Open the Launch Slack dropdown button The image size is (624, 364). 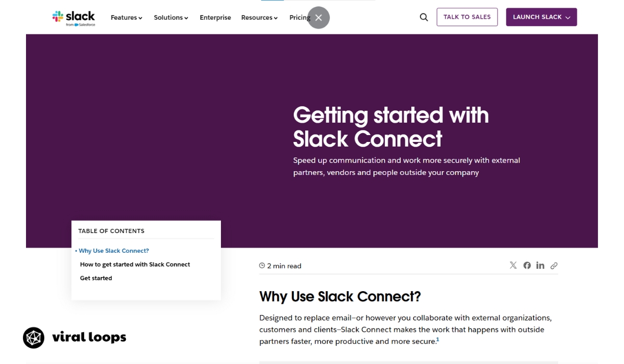pyautogui.click(x=541, y=17)
